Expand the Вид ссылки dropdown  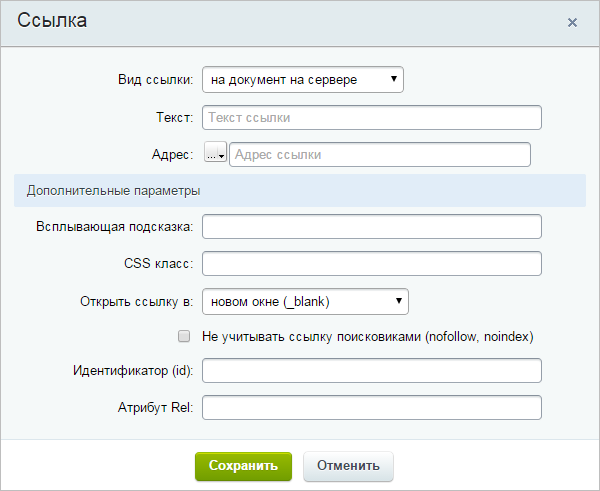tap(303, 80)
